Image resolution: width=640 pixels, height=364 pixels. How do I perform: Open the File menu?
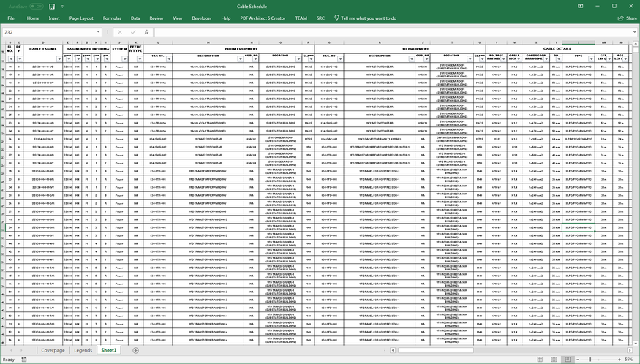tap(11, 18)
